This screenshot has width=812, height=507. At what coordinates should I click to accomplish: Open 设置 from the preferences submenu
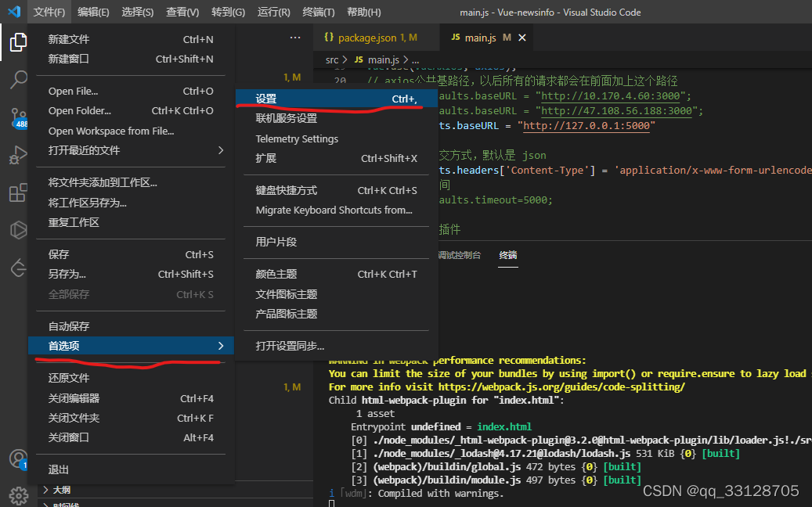337,99
